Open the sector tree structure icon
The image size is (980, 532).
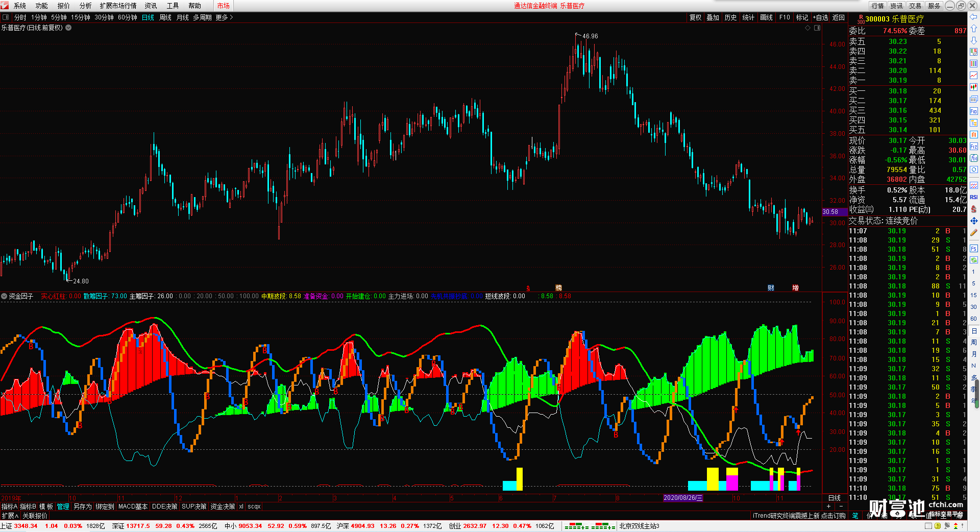(973, 123)
